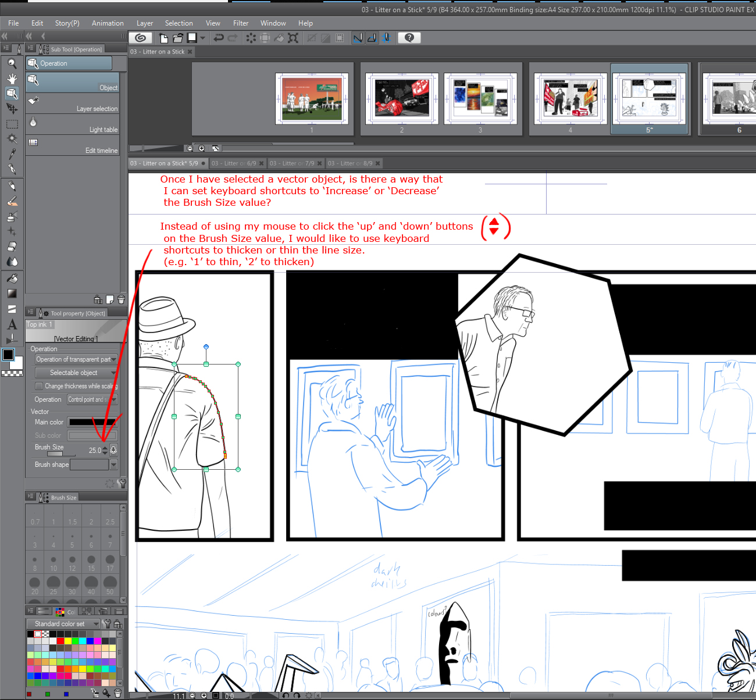Select the Text tool
Image resolution: width=756 pixels, height=700 pixels.
click(x=12, y=324)
